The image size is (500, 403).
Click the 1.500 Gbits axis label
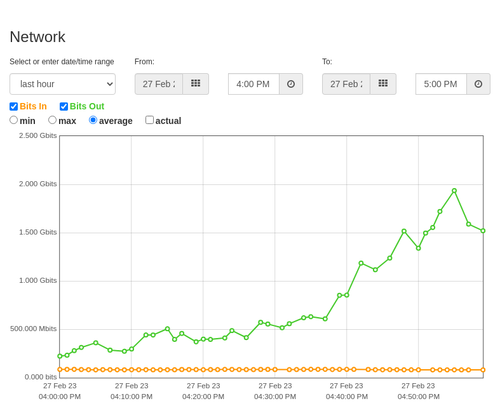(x=38, y=232)
